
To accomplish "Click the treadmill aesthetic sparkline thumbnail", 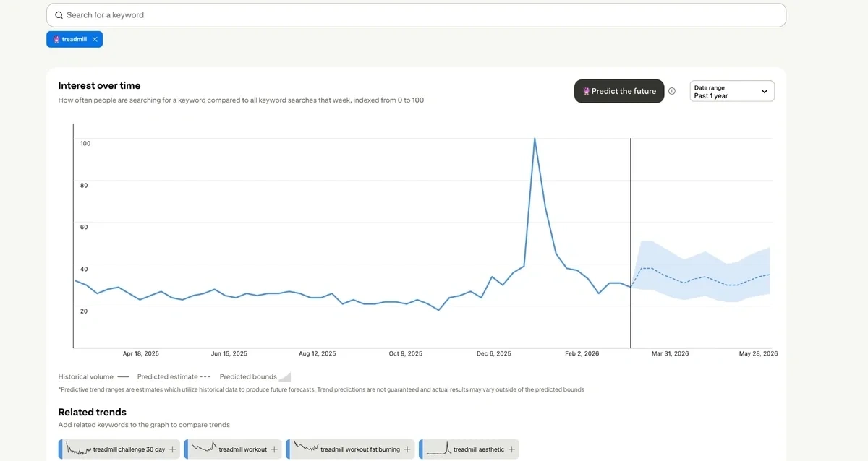I will point(438,449).
